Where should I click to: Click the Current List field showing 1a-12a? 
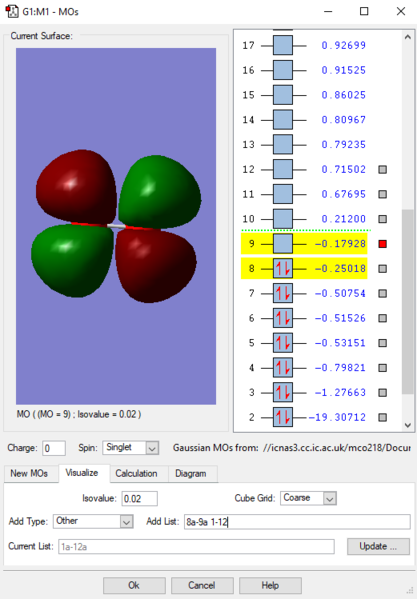[196, 547]
